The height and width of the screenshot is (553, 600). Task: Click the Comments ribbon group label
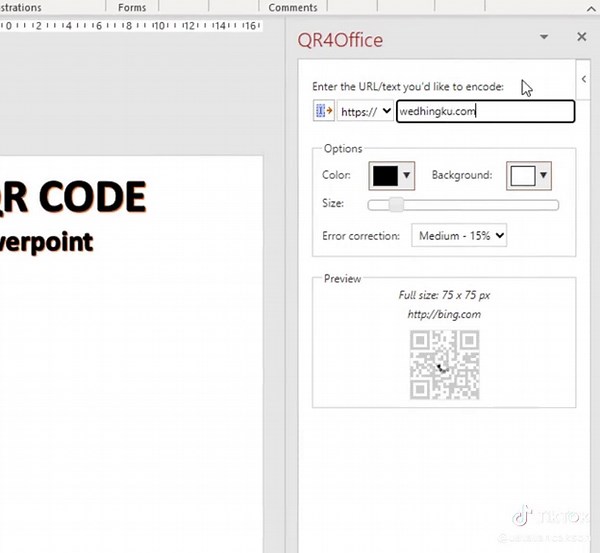click(x=293, y=8)
